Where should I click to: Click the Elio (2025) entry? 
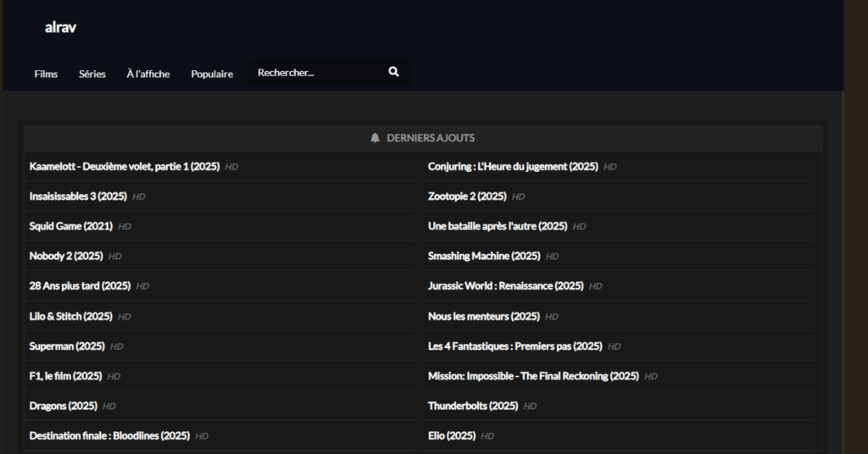[452, 435]
